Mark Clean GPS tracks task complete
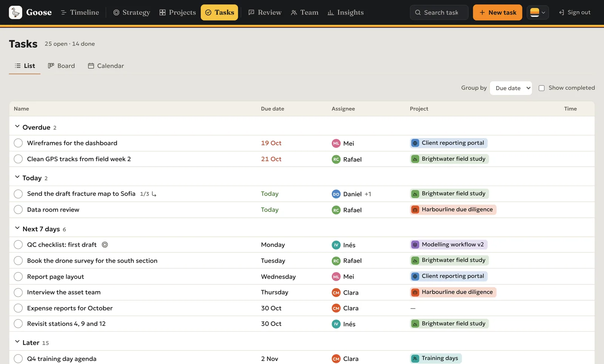The height and width of the screenshot is (364, 604). pyautogui.click(x=18, y=159)
